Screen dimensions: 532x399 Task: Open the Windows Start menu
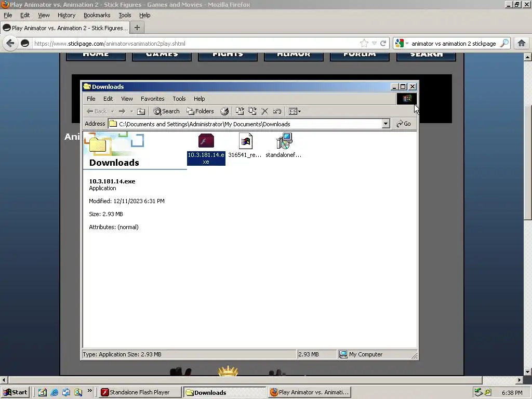tap(15, 392)
